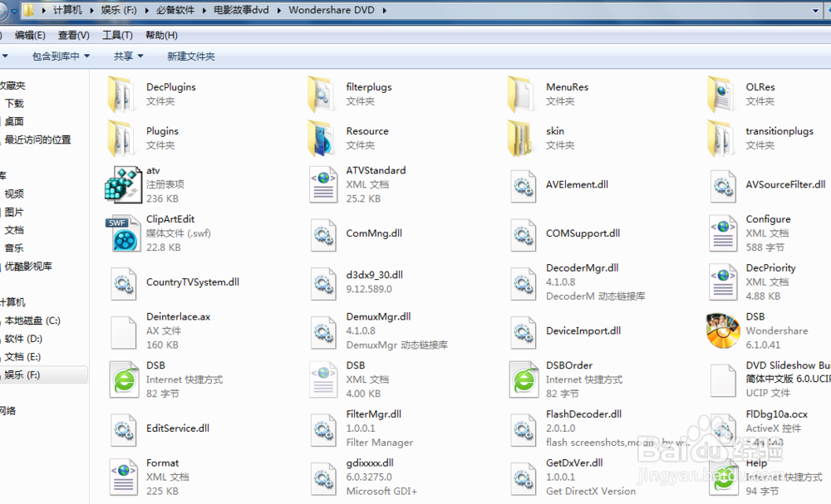Open the 编辑(E) menu
831x504 pixels.
tap(30, 36)
